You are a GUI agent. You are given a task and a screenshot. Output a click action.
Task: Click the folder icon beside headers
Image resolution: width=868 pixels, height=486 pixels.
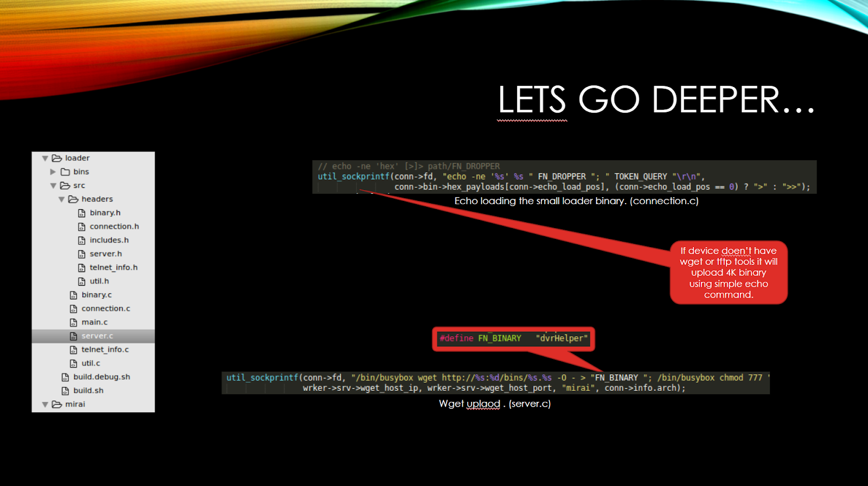pos(73,199)
